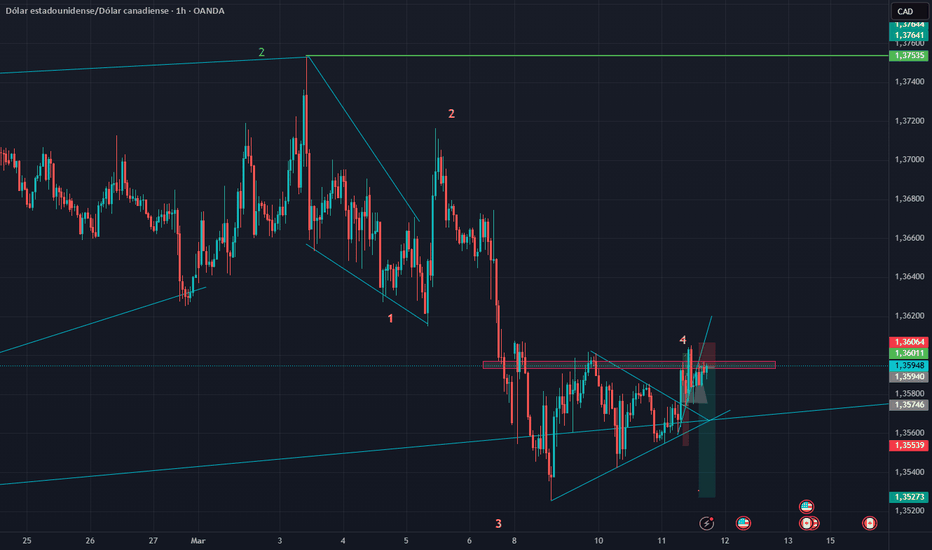Viewport: 932px width, 550px height.
Task: Open the rightmost Canada flag economic event
Action: pyautogui.click(x=870, y=523)
